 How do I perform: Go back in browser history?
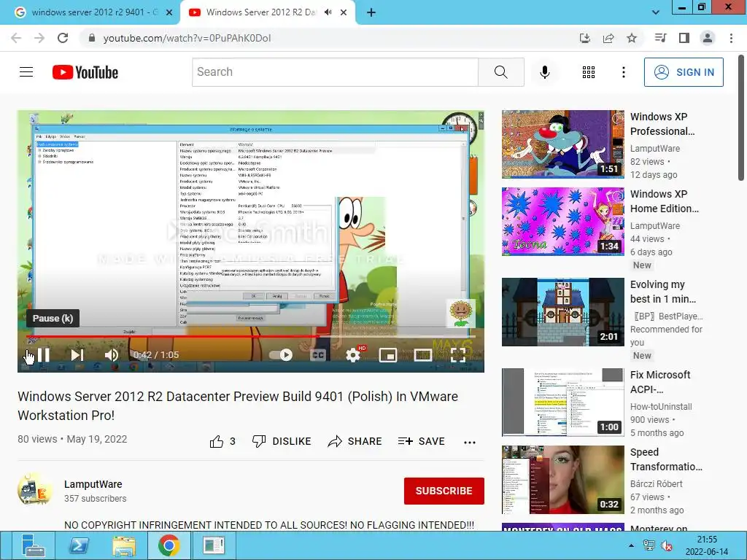point(16,38)
